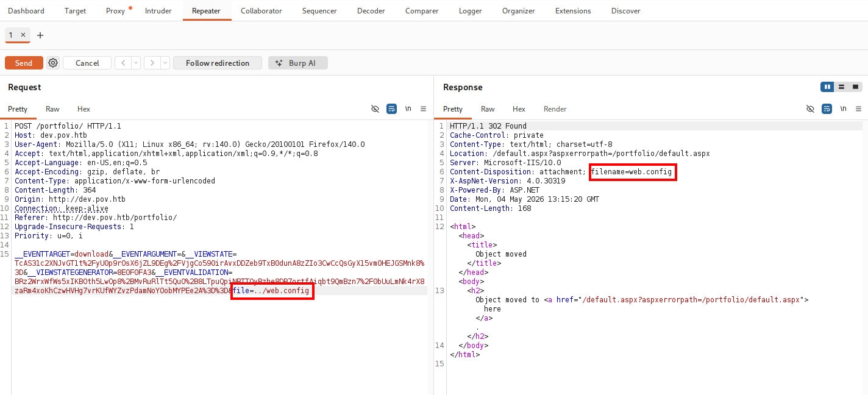Click Object moved title text in response
868x395 pixels.
[501, 254]
